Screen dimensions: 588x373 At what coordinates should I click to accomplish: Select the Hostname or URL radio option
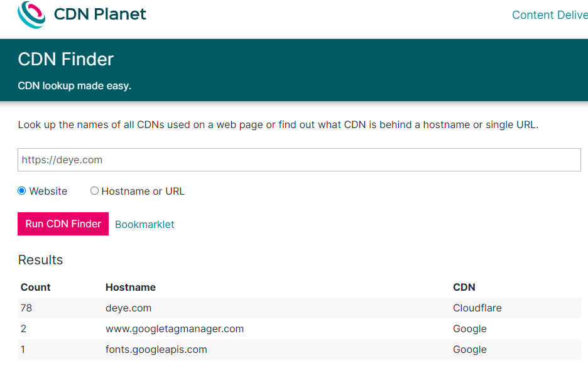pyautogui.click(x=94, y=191)
